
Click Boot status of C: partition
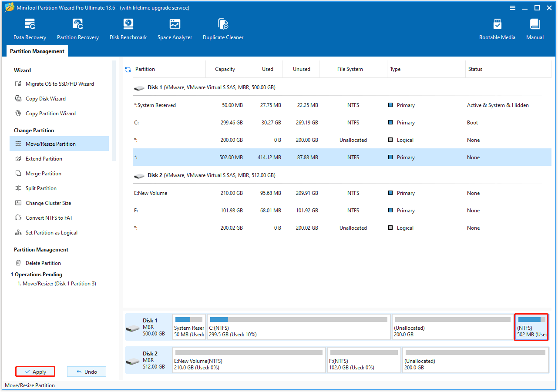point(472,123)
